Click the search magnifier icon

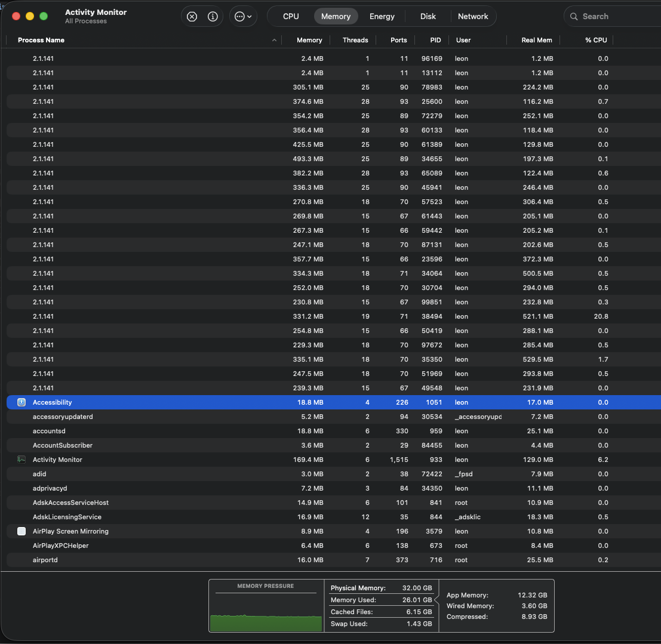pyautogui.click(x=574, y=17)
